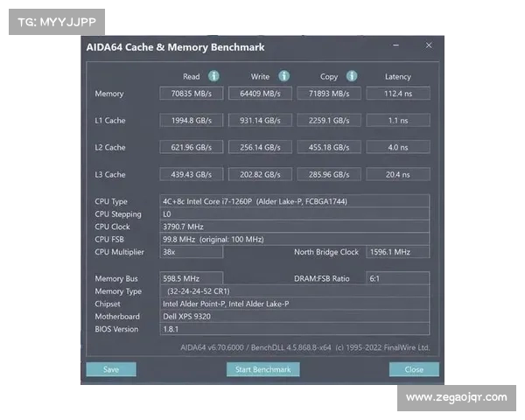Click the Save button
The width and height of the screenshot is (525, 420).
(111, 369)
